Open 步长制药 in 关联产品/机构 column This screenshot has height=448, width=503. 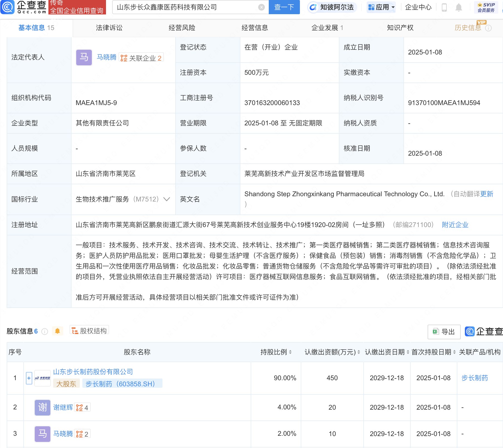click(x=475, y=378)
